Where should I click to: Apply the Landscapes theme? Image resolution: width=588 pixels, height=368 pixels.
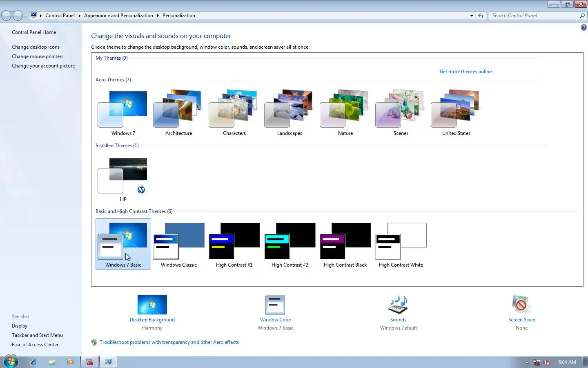pyautogui.click(x=290, y=112)
